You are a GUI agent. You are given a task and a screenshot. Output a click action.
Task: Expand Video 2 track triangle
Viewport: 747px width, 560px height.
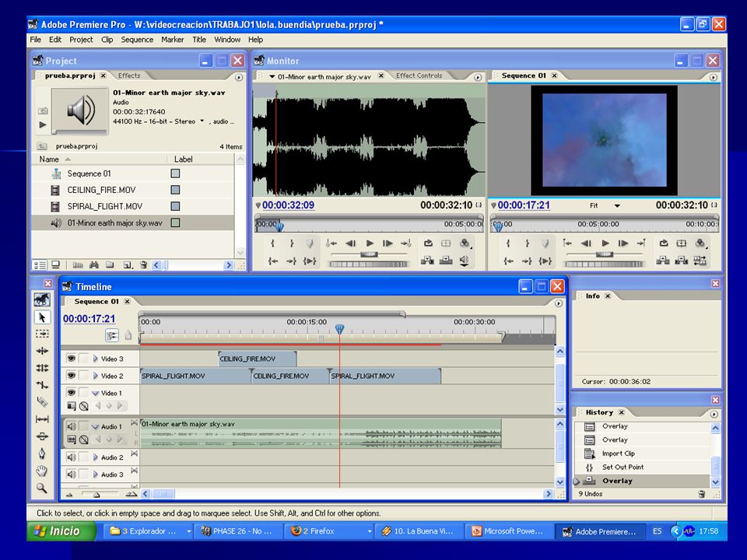click(95, 376)
